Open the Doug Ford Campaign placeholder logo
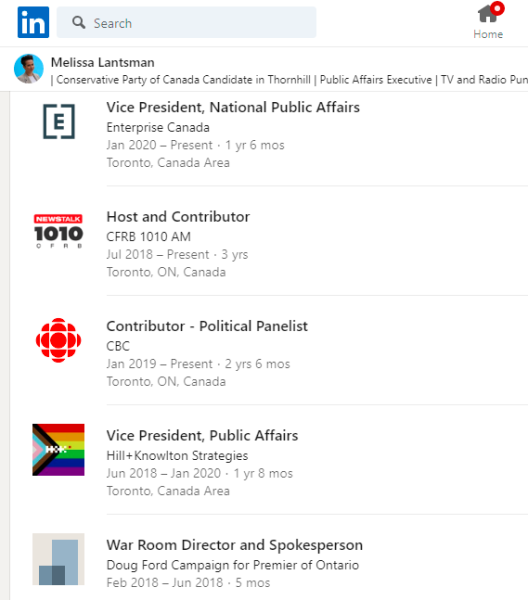The image size is (528, 600). click(x=59, y=559)
